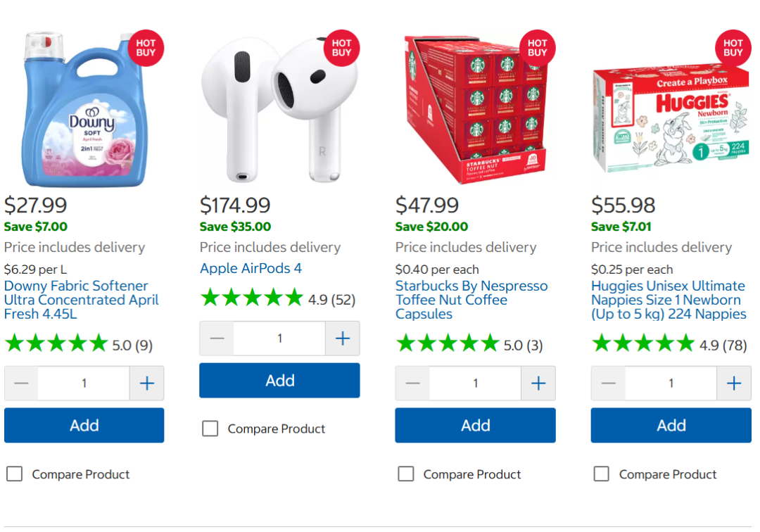Image resolution: width=760 pixels, height=532 pixels.
Task: Increase Downy Fabric Softener quantity with plus
Action: 146,384
